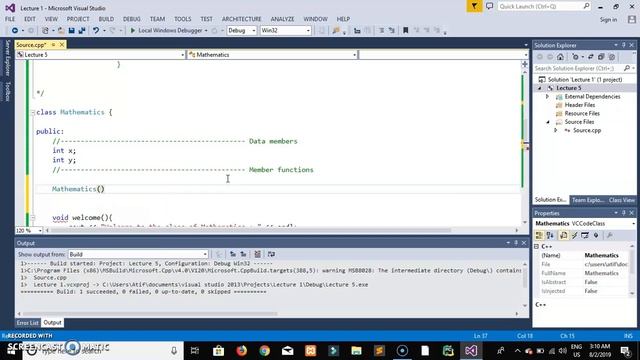
Task: Select the Source.cpp editor tab
Action: (x=31, y=45)
